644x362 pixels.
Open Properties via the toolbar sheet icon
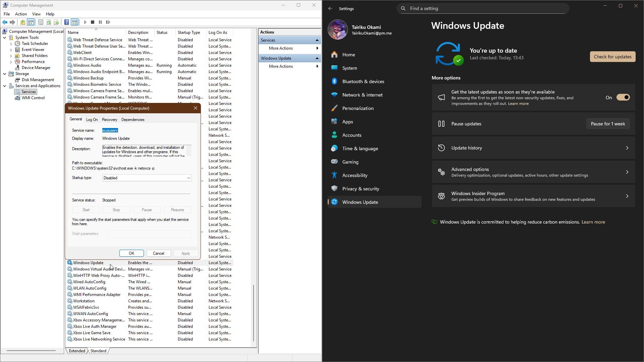point(41,22)
